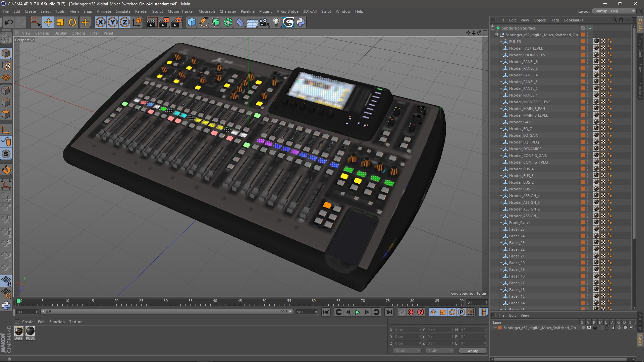Open the Layout Startup dropdown
Viewport: 644px width, 362px height.
click(x=614, y=11)
